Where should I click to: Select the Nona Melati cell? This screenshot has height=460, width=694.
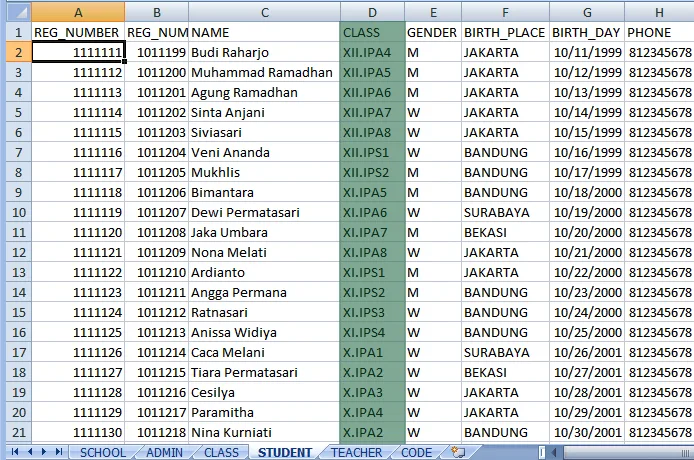(x=265, y=252)
